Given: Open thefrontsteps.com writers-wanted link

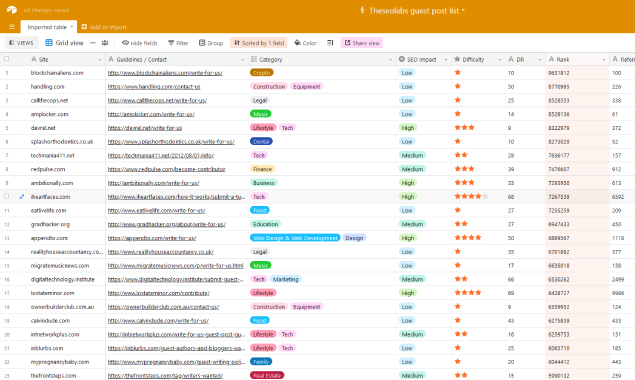Looking at the screenshot, I should (165, 376).
